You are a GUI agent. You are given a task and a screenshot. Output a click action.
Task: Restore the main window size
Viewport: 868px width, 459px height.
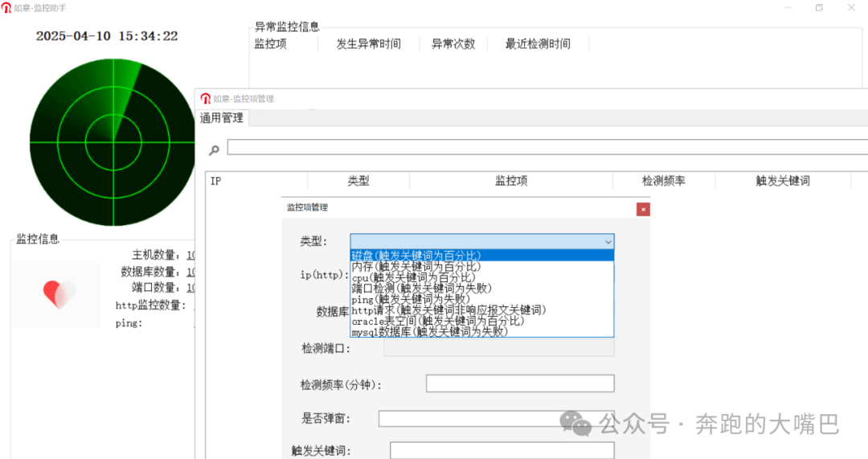coord(819,8)
